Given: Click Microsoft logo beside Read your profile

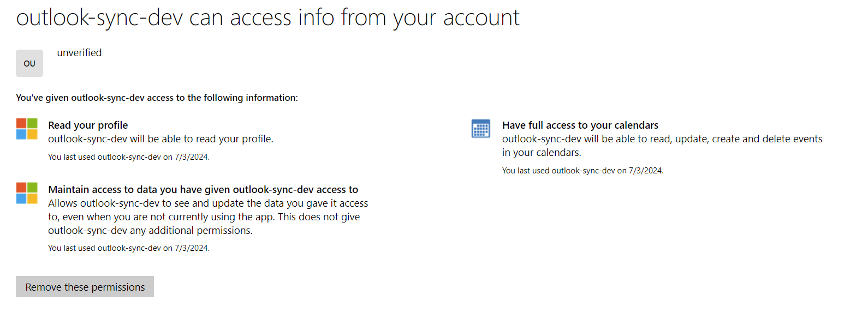Looking at the screenshot, I should point(27,129).
